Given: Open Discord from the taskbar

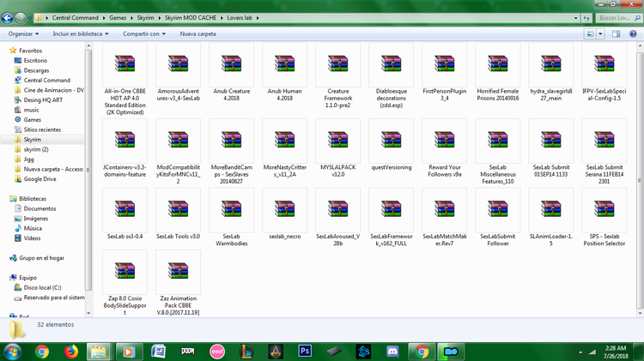Looking at the screenshot, I should (392, 352).
